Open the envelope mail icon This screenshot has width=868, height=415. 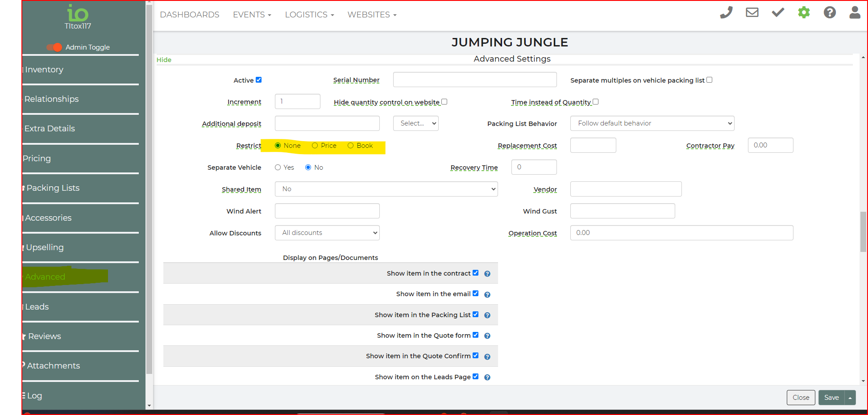752,13
